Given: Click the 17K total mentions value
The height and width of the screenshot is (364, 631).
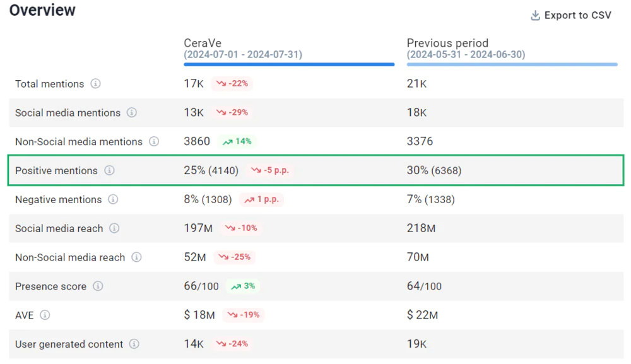Looking at the screenshot, I should [x=194, y=84].
